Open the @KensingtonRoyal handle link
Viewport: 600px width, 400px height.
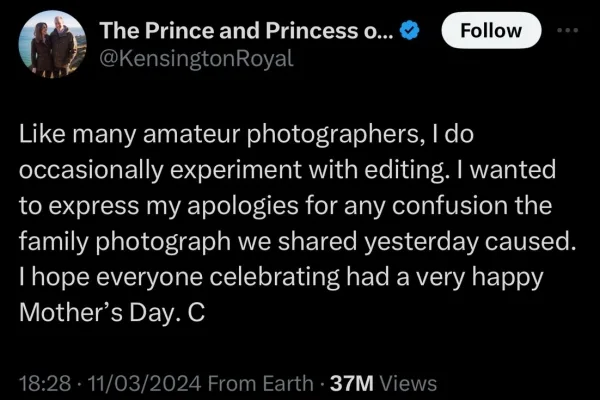197,58
